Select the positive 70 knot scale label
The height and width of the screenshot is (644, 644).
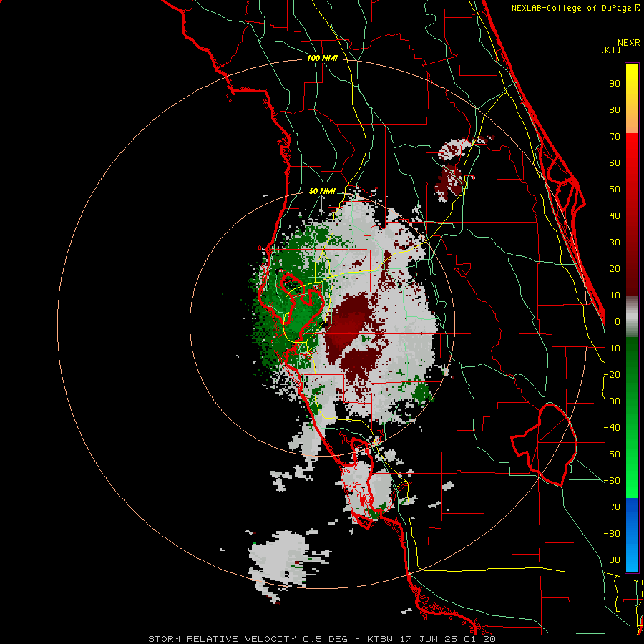[615, 137]
